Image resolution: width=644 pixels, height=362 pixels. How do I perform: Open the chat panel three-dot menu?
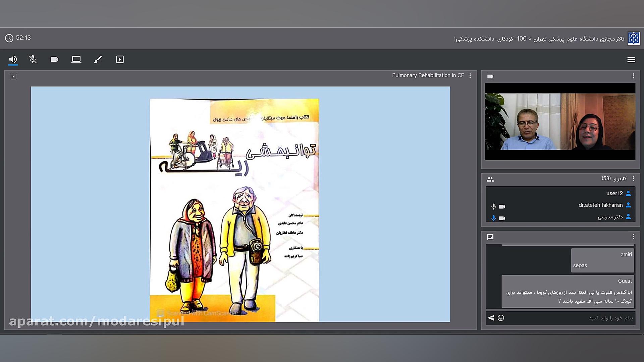[633, 237]
